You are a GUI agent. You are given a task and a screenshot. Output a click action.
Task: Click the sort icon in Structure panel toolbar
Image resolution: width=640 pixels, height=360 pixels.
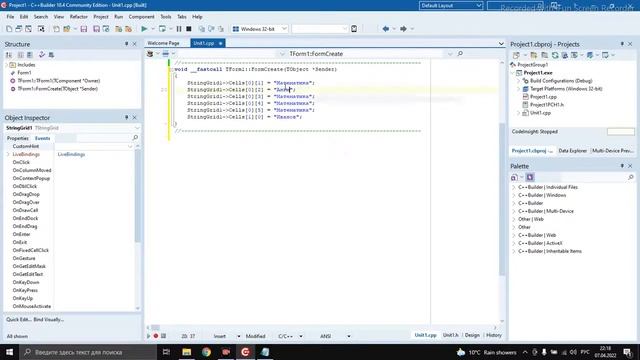coord(9,55)
